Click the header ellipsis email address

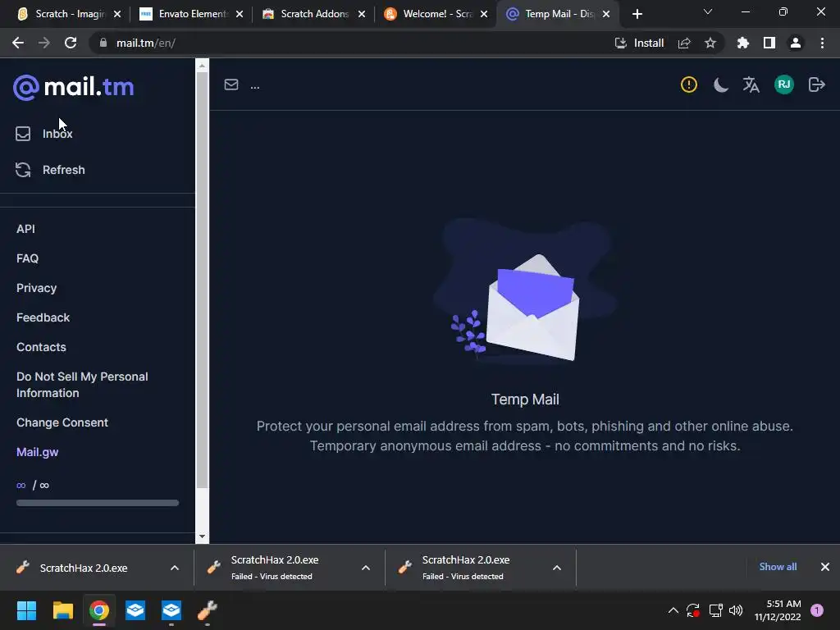coord(255,85)
